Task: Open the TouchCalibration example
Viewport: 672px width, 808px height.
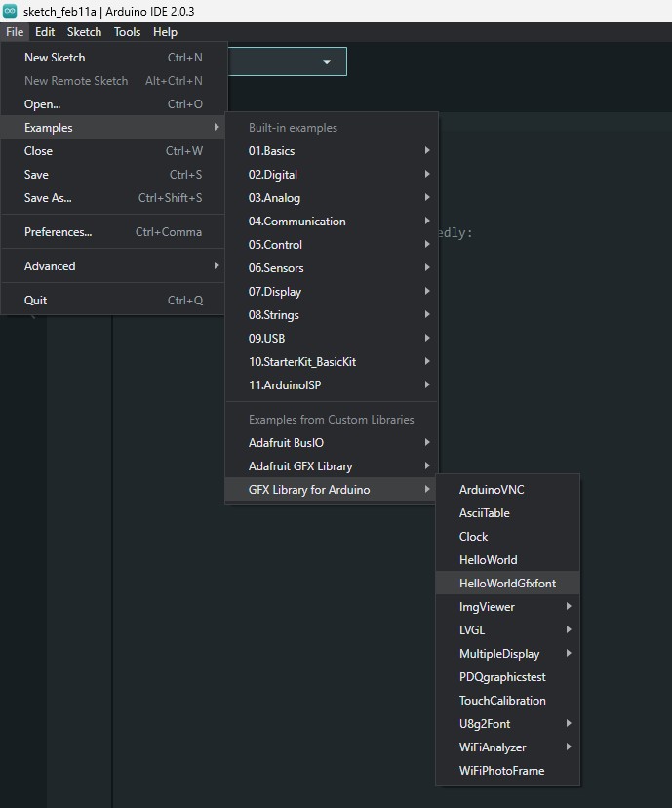Action: click(x=508, y=701)
